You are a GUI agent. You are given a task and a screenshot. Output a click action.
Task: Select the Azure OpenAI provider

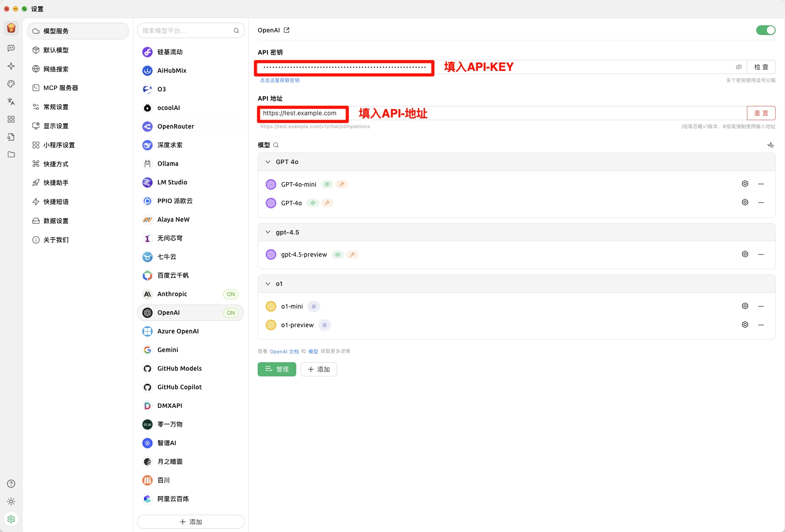pos(190,331)
